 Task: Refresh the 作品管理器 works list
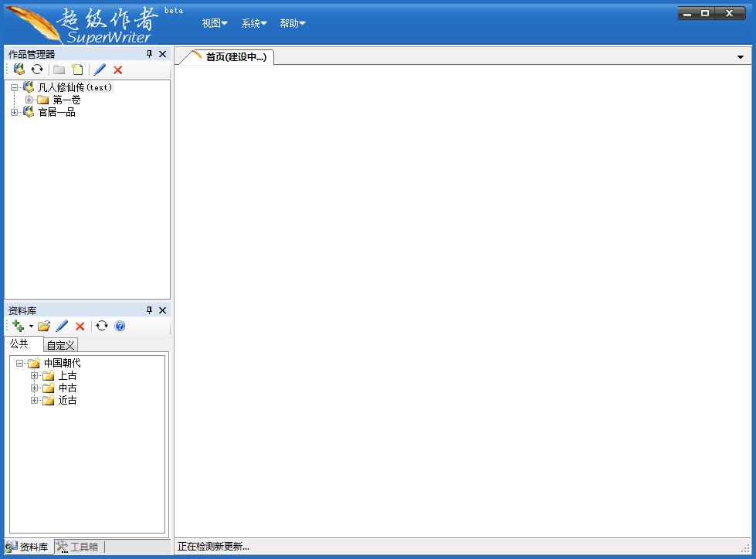37,69
